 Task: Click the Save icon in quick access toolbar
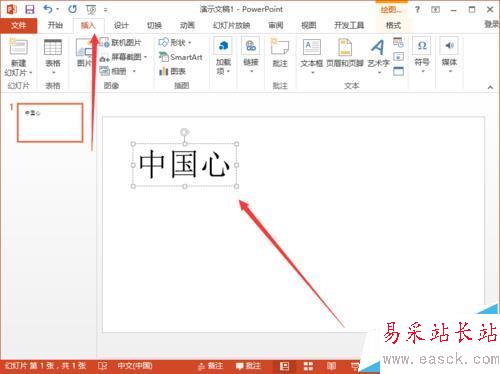pos(30,9)
